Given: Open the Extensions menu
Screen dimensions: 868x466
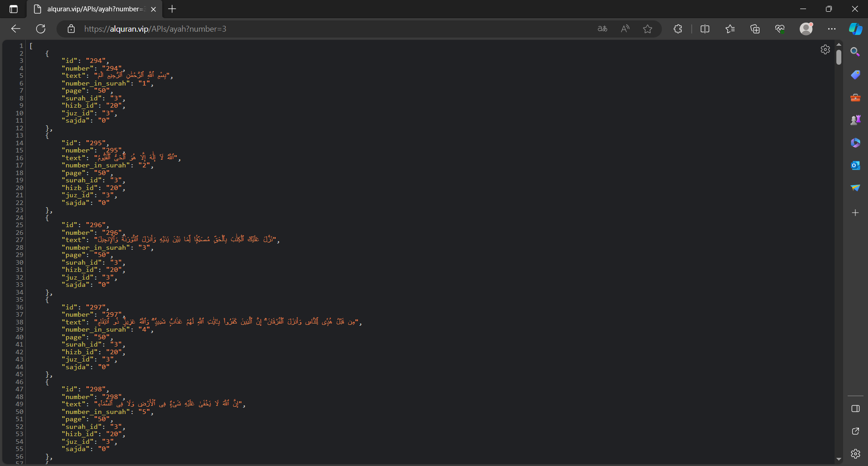Looking at the screenshot, I should (678, 29).
